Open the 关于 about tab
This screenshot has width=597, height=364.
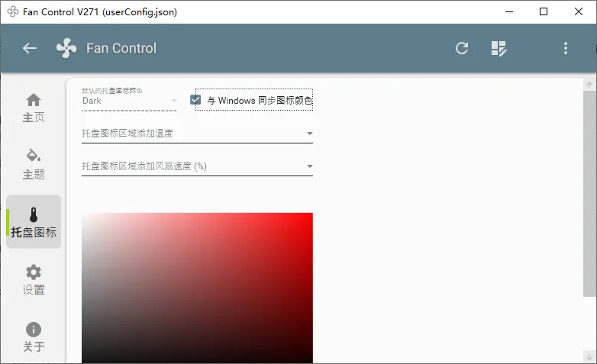click(34, 337)
